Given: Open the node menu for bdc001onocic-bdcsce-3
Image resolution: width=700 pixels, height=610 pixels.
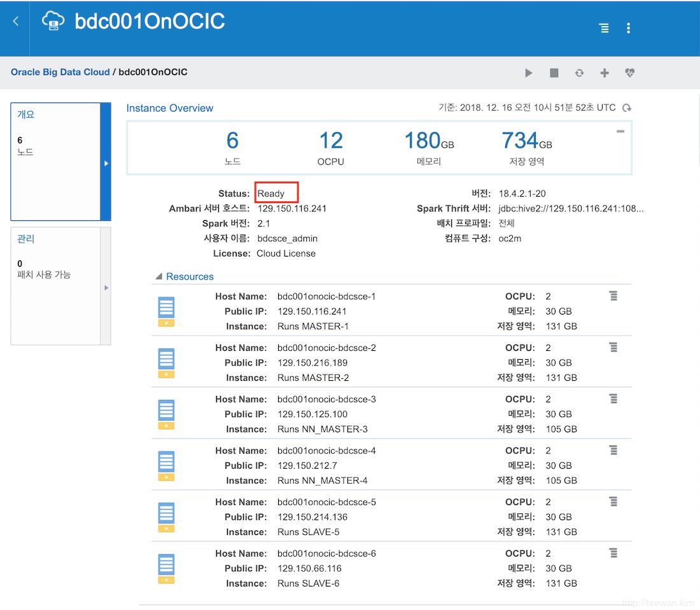Looking at the screenshot, I should tap(613, 399).
